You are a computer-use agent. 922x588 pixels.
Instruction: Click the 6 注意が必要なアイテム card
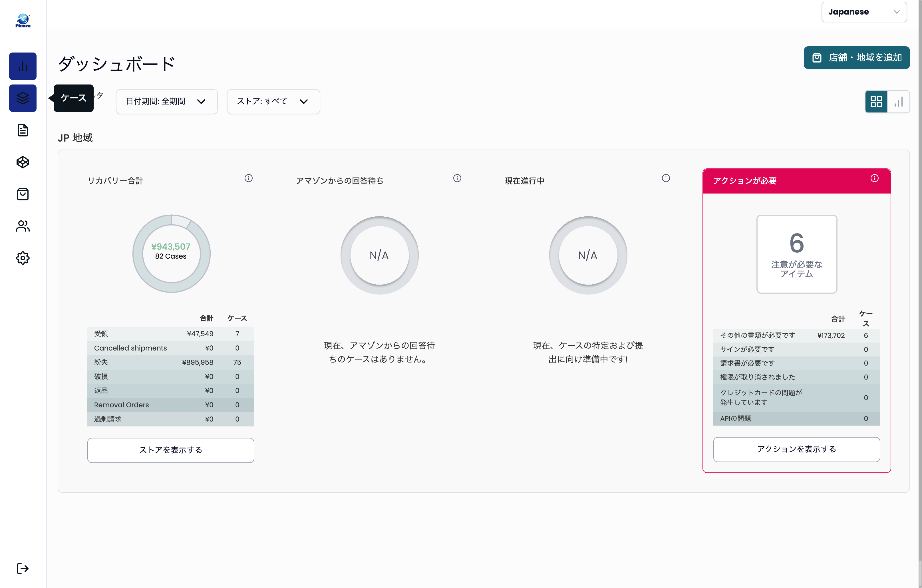click(796, 254)
